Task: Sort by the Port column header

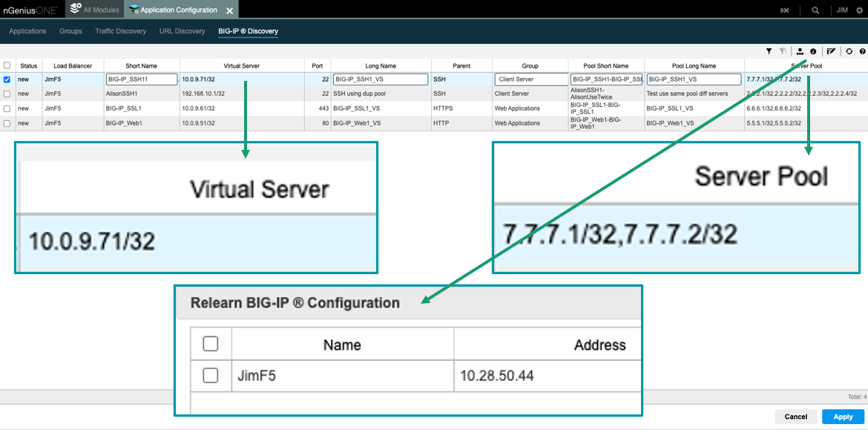Action: coord(318,65)
